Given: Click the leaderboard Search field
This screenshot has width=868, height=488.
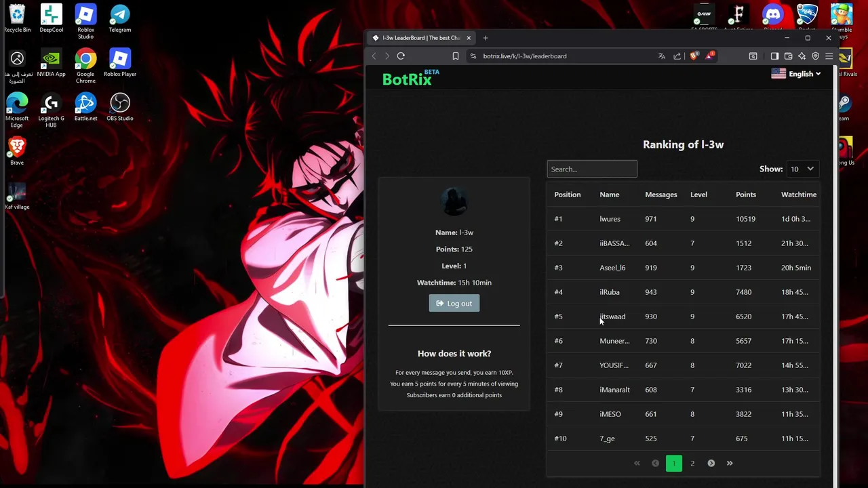Looking at the screenshot, I should [592, 169].
